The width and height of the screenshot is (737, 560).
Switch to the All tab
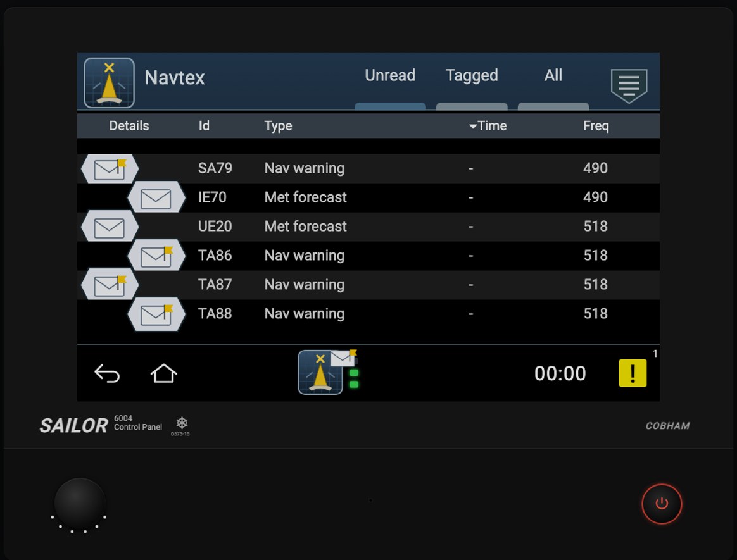(x=553, y=75)
